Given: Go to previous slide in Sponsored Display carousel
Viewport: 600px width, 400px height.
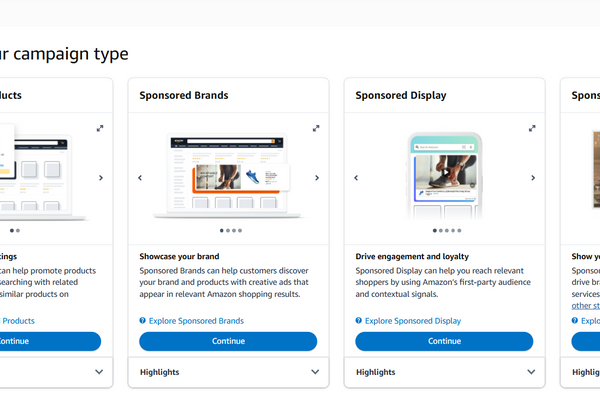Looking at the screenshot, I should (x=356, y=178).
